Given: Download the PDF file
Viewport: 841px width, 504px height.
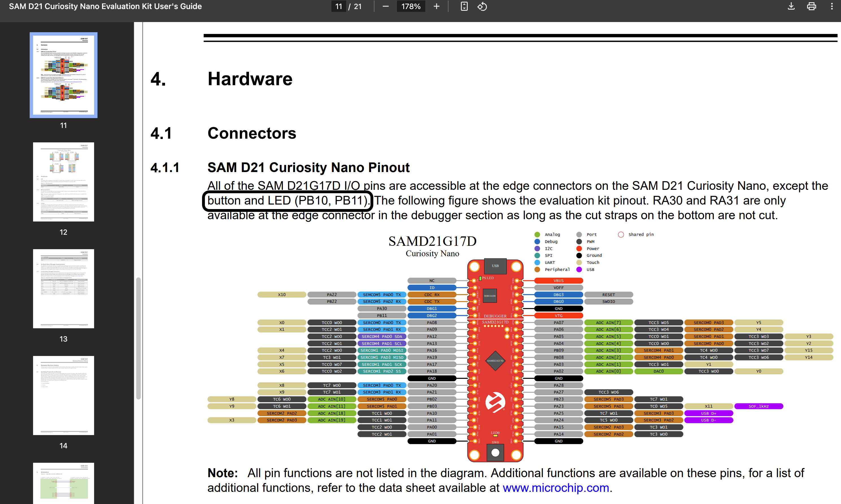Looking at the screenshot, I should click(791, 6).
